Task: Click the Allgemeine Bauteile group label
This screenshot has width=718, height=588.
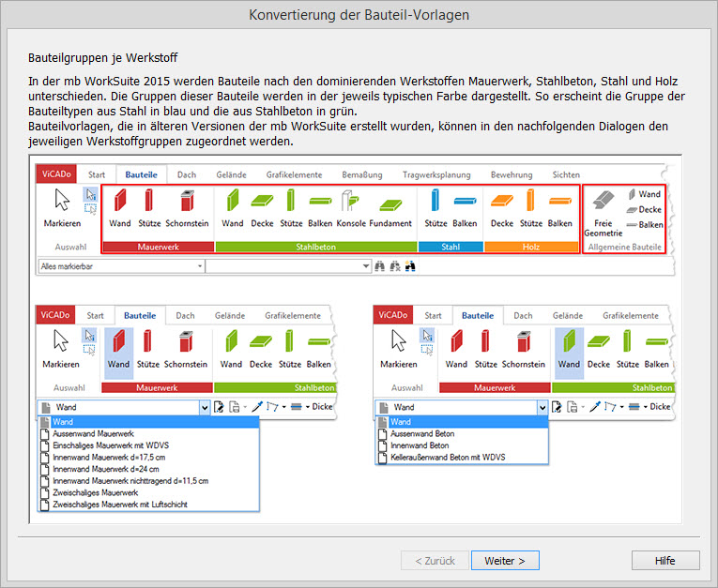Action: (624, 247)
